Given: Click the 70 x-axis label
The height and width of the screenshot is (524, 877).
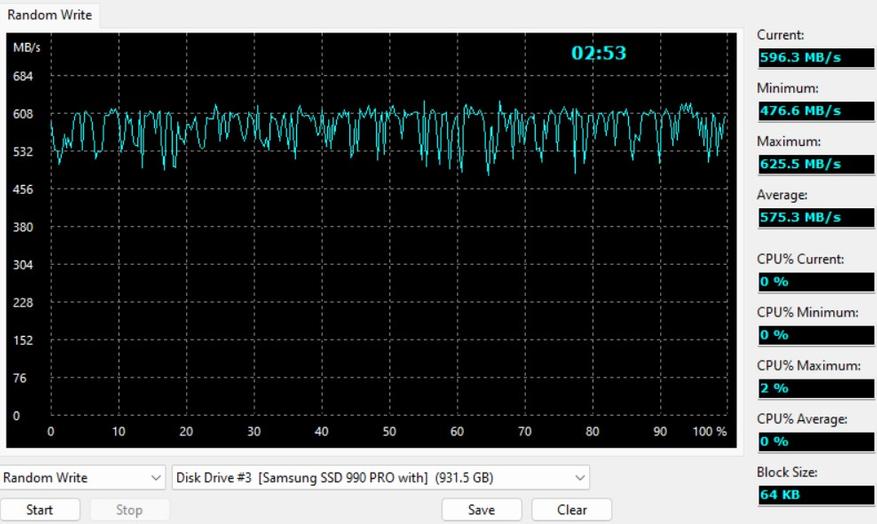Looking at the screenshot, I should coord(525,432).
